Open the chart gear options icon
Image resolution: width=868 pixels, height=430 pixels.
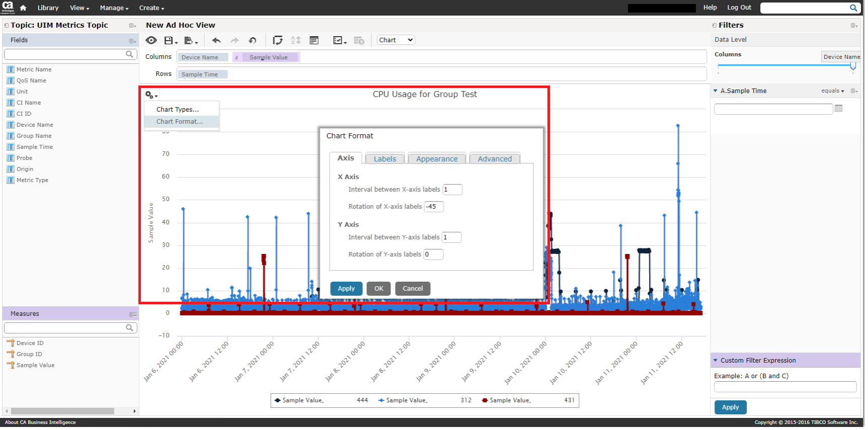(150, 95)
